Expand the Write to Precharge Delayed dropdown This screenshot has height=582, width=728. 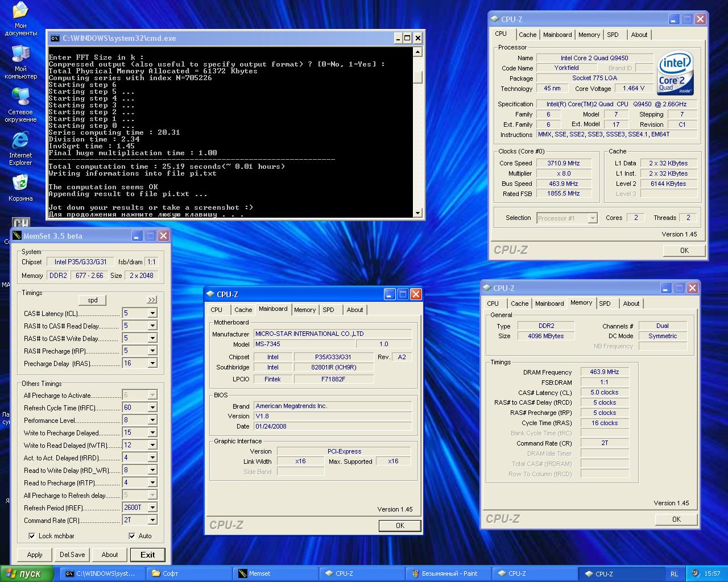[152, 433]
